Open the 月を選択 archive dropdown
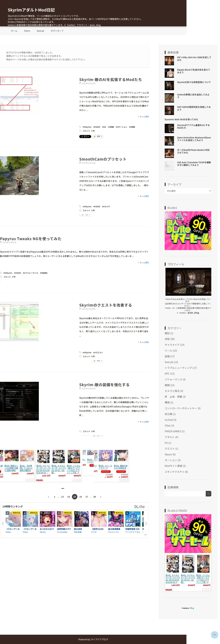 [188, 191]
